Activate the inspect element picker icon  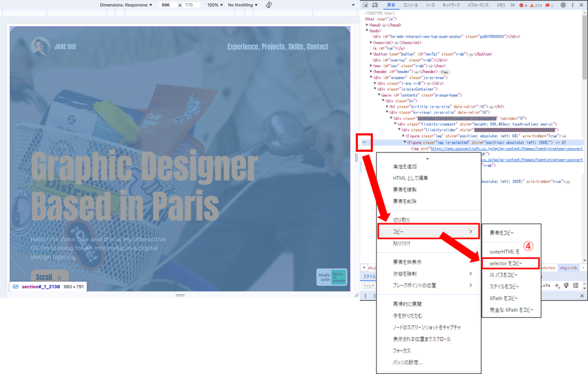(365, 5)
